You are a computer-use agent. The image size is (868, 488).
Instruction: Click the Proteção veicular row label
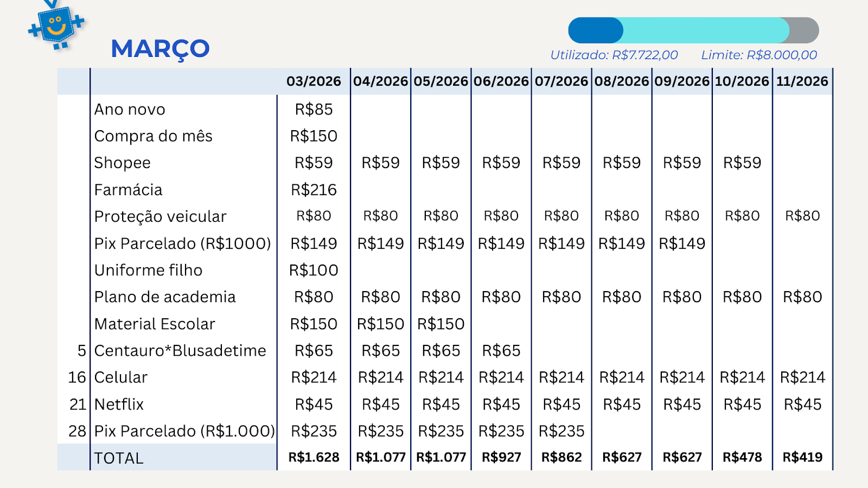tap(160, 216)
